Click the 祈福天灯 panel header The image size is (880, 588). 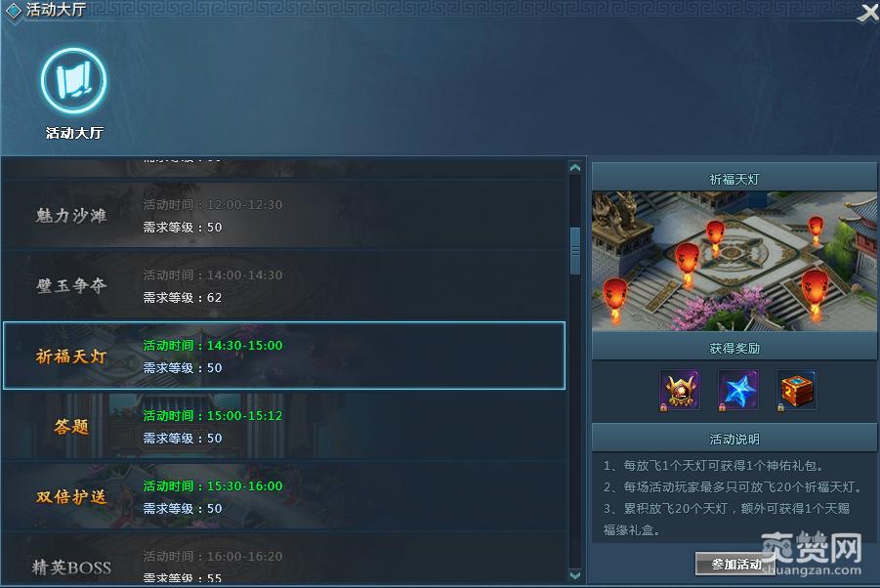click(734, 178)
